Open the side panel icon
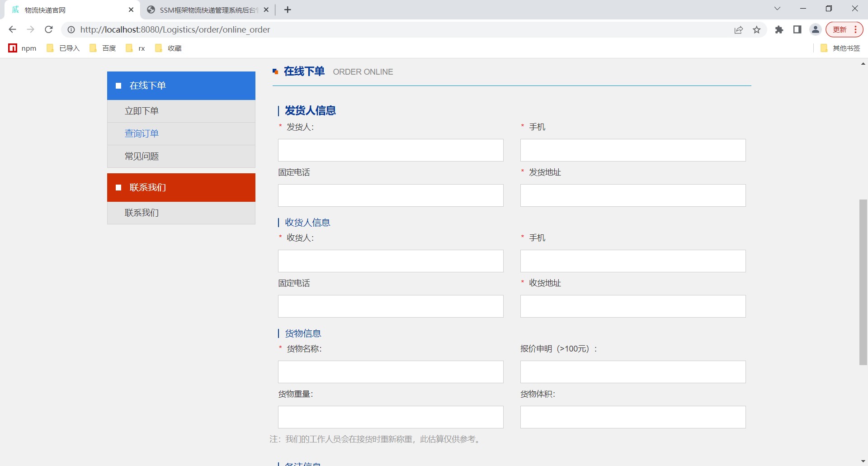This screenshot has height=466, width=868. [x=797, y=30]
